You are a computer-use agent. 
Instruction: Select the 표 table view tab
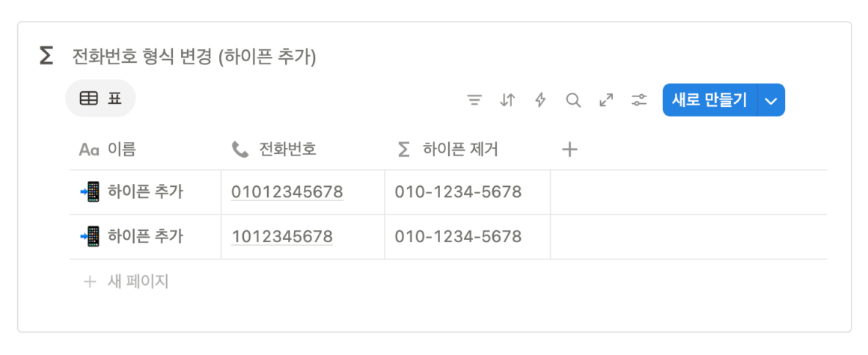(x=101, y=99)
